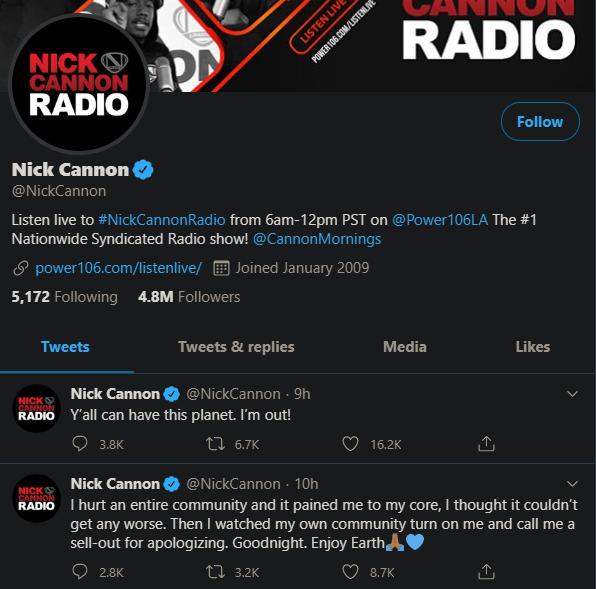
Task: Like the "I hurt an entire community" tweet
Action: coord(350,572)
